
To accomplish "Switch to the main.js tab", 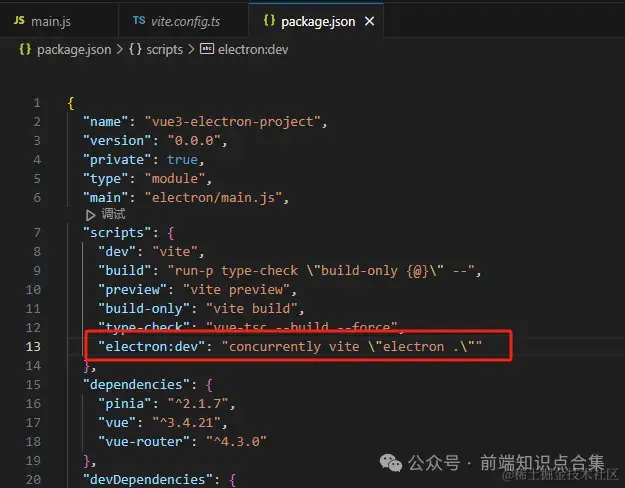I will (59, 21).
